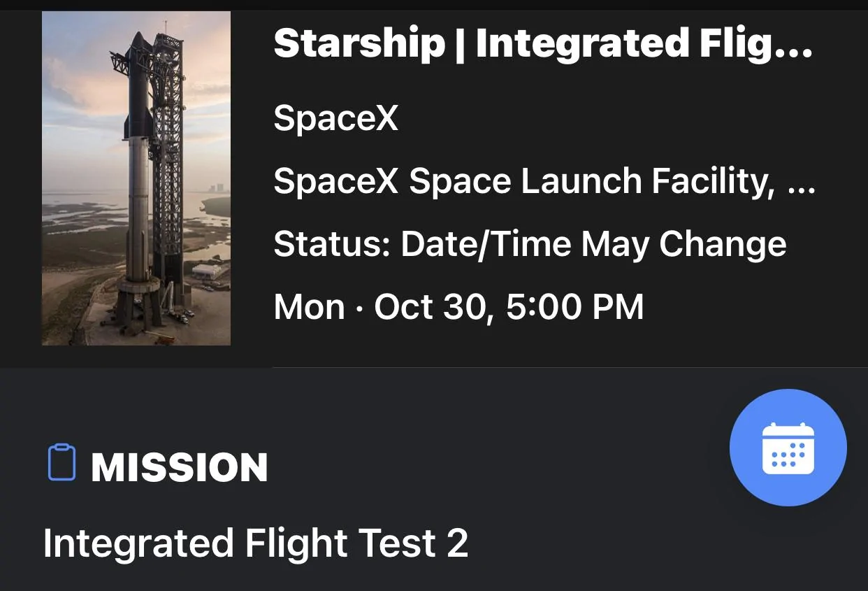Click the Status: Date/Time May Change line
The image size is (868, 591).
pyautogui.click(x=530, y=245)
